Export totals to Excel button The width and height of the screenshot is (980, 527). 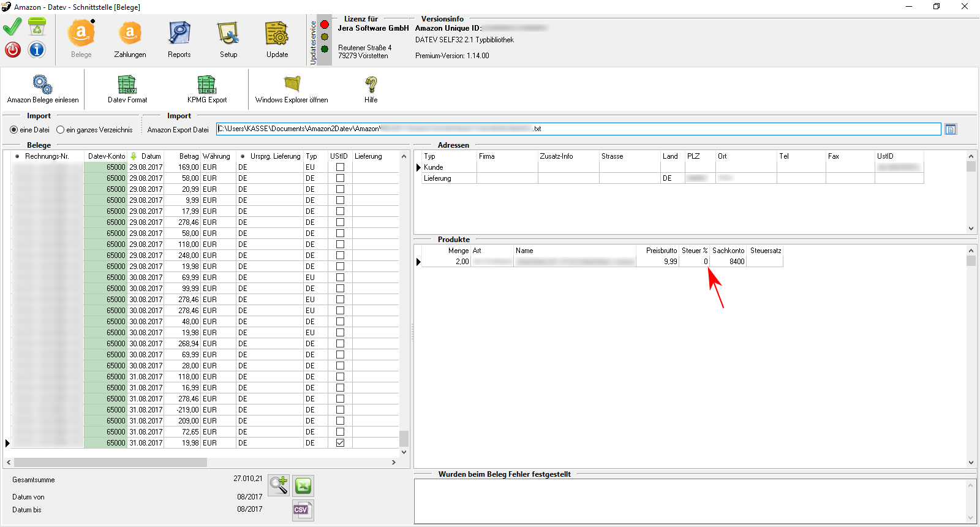click(303, 486)
